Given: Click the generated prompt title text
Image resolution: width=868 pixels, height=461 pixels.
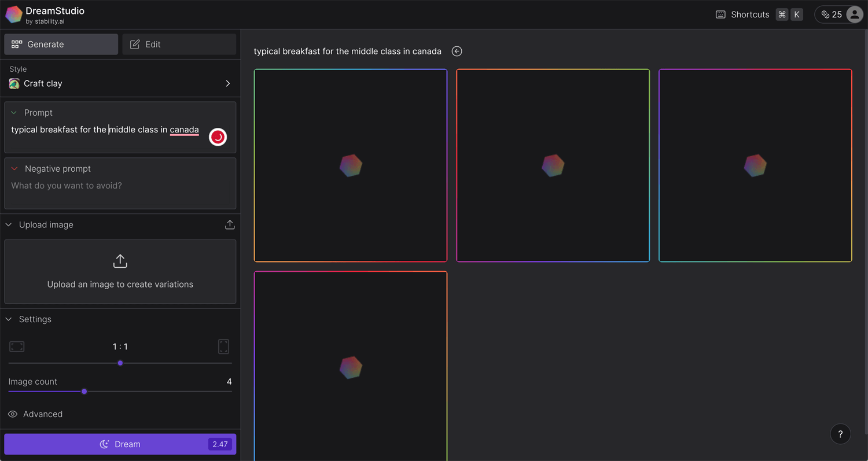Looking at the screenshot, I should (348, 51).
